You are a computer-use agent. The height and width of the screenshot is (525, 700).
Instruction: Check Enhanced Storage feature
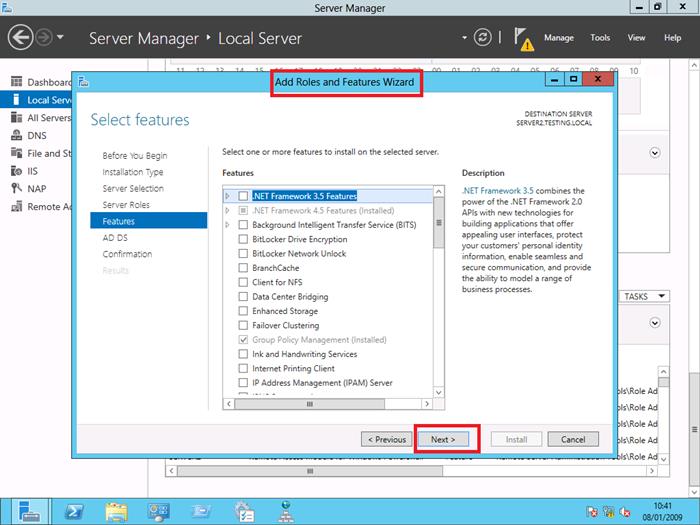tap(243, 311)
